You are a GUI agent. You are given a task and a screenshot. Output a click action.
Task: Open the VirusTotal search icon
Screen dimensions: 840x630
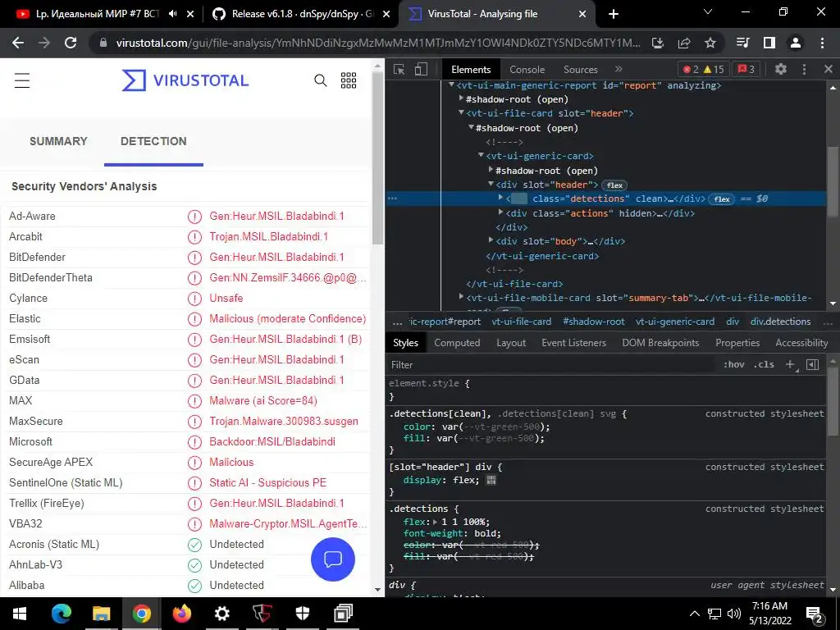click(x=321, y=80)
